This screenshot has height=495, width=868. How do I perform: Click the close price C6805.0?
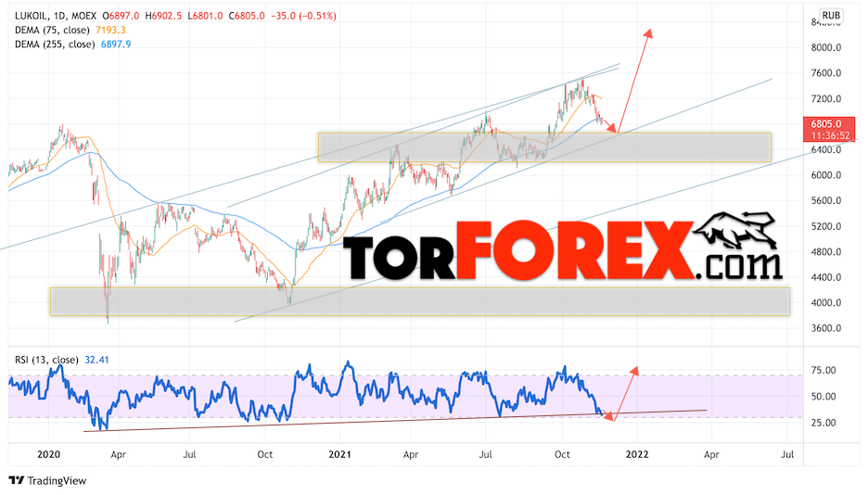(247, 16)
